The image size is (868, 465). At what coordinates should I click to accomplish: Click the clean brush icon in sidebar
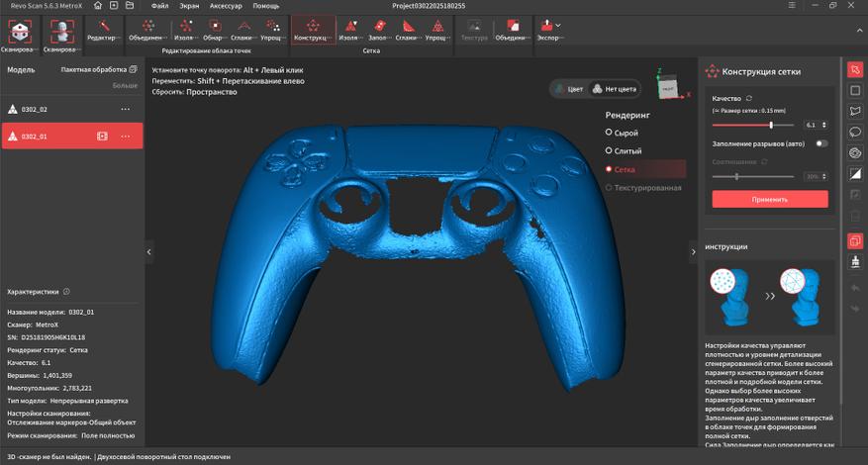click(855, 262)
